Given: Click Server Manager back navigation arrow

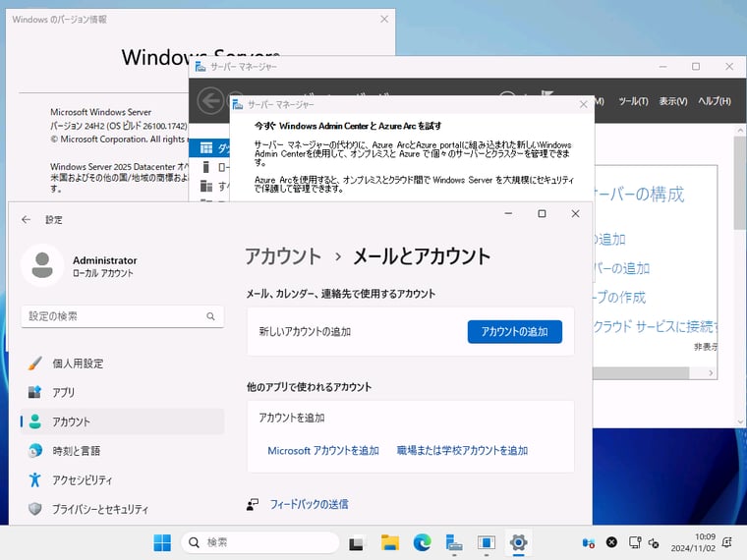Looking at the screenshot, I should (210, 101).
